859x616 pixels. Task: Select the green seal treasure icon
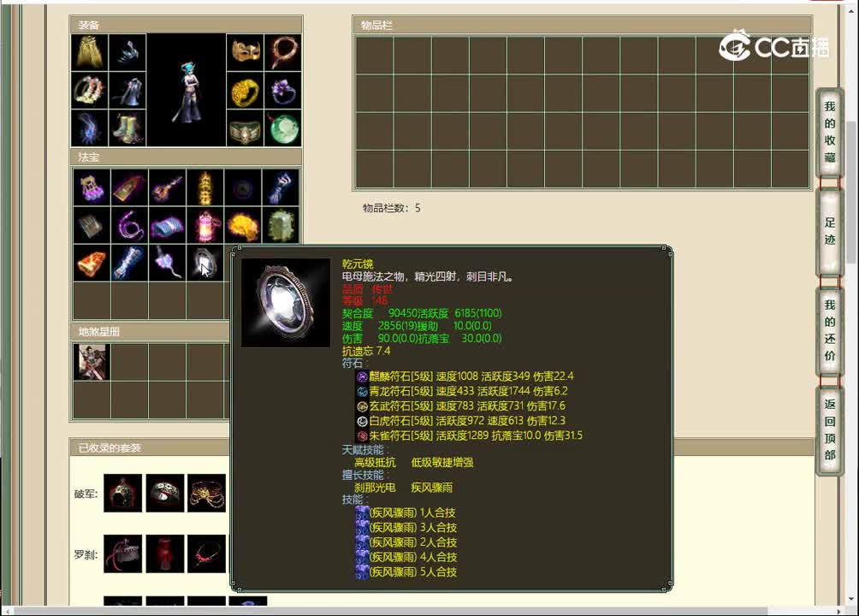point(281,225)
